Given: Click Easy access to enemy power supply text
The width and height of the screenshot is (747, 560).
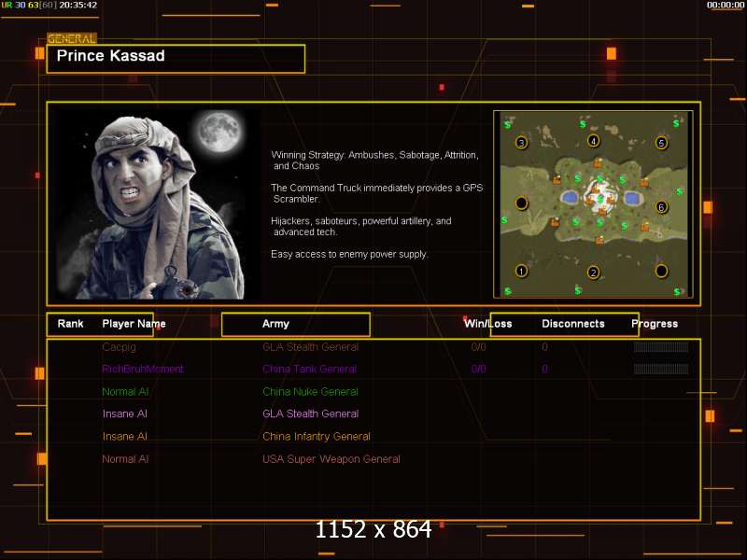Looking at the screenshot, I should [349, 254].
